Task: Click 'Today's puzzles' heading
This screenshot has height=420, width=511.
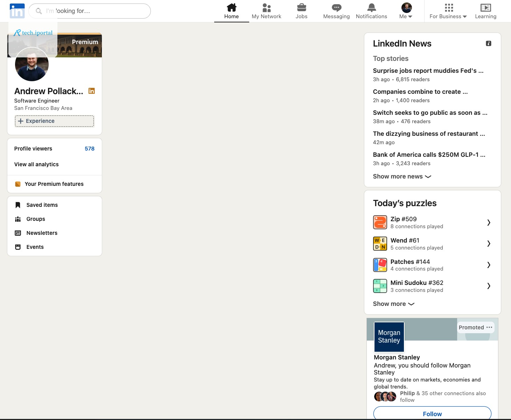Action: point(405,203)
